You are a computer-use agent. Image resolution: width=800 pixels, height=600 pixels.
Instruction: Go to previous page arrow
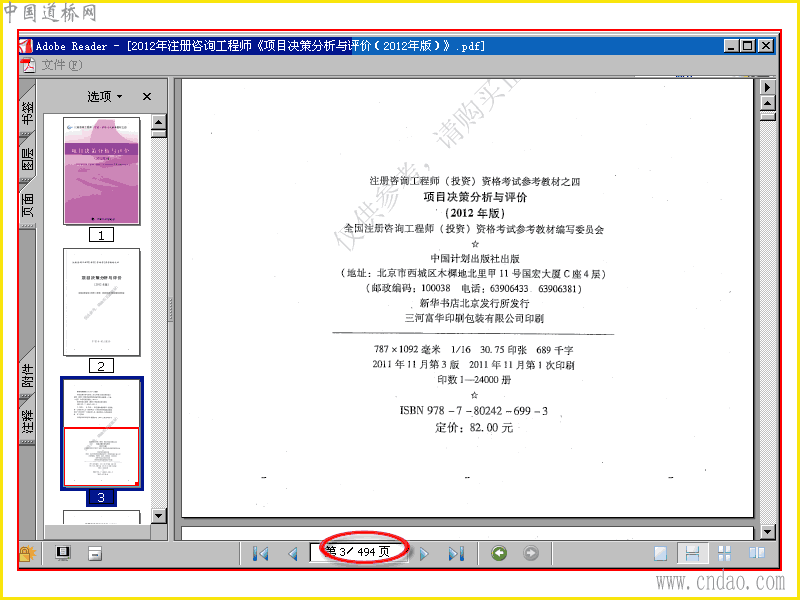click(x=293, y=554)
